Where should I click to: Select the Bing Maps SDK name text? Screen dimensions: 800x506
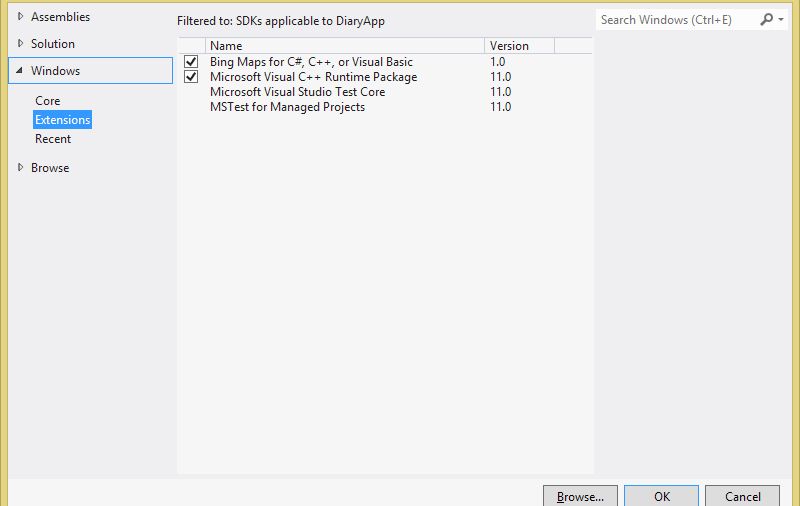point(311,62)
